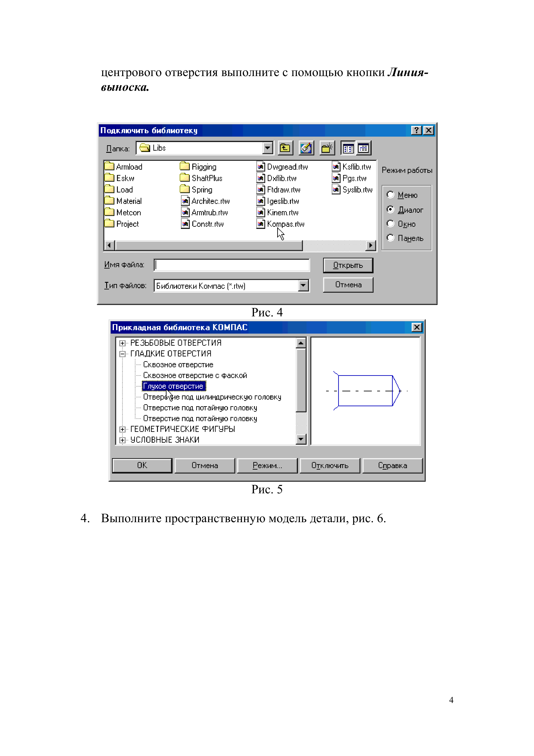This screenshot has height=756, width=534.
Task: Switch to Details view icon
Action: pos(364,148)
